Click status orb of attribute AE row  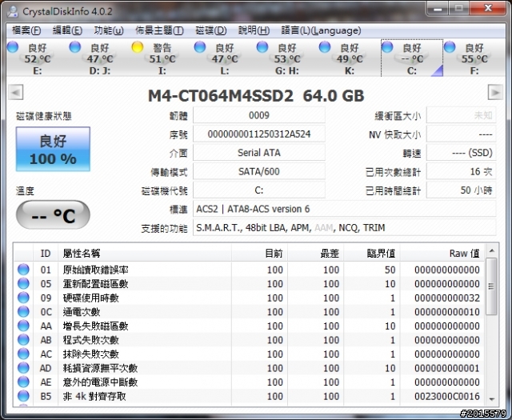[x=23, y=382]
